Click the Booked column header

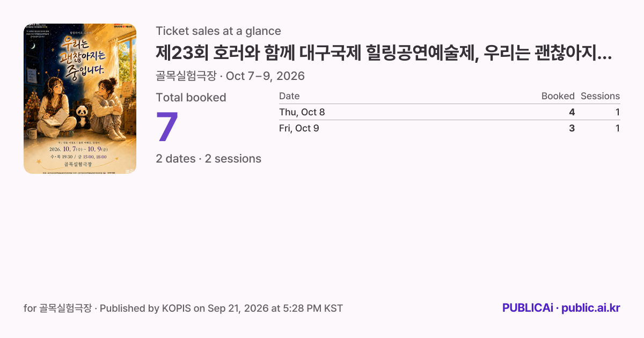click(558, 96)
